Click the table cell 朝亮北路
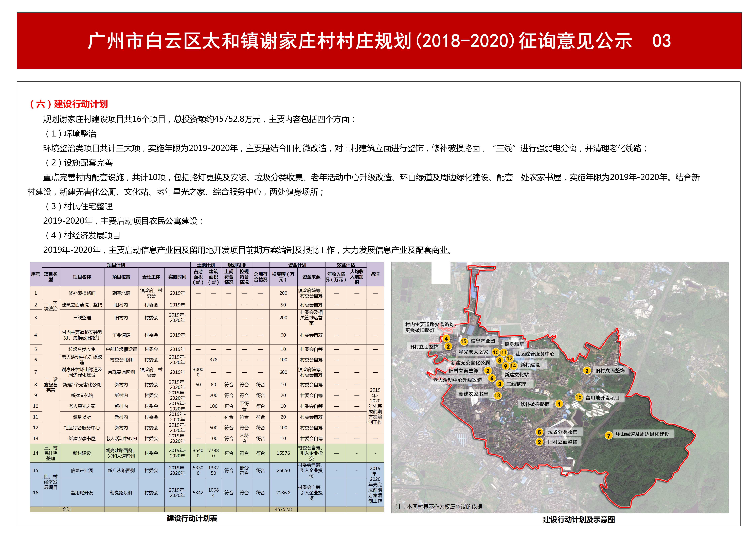 pos(121,293)
